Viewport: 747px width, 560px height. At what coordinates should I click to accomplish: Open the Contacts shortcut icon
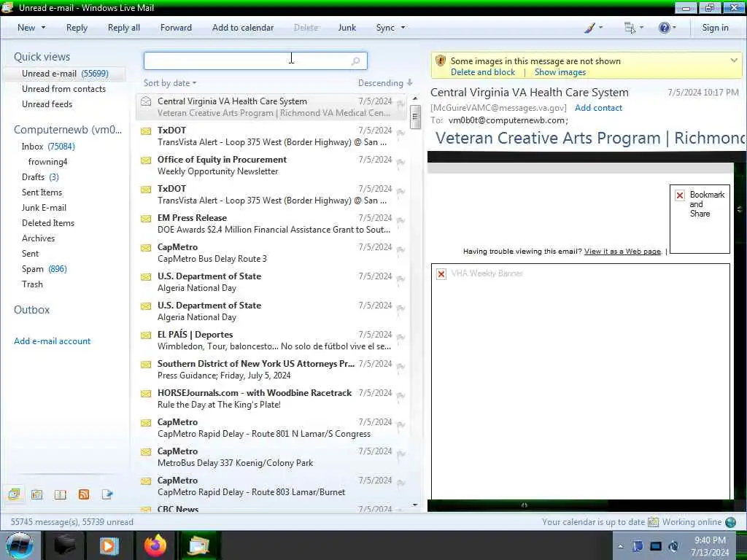pos(60,494)
